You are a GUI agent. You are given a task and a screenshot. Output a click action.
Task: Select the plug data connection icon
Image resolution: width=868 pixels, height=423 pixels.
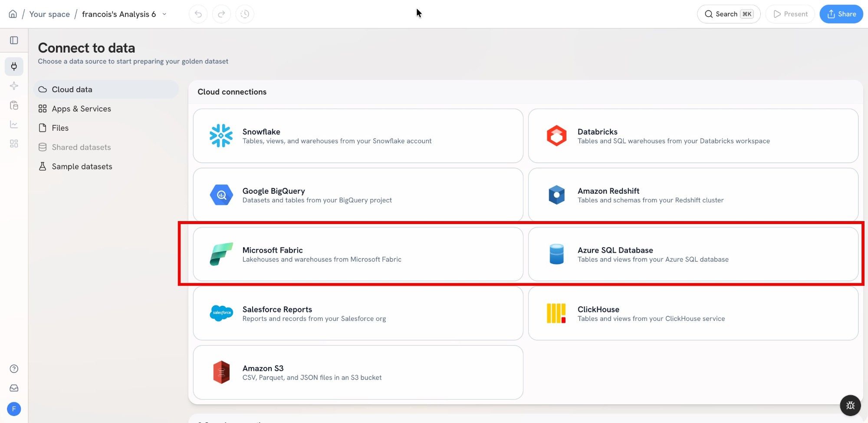[x=14, y=66]
